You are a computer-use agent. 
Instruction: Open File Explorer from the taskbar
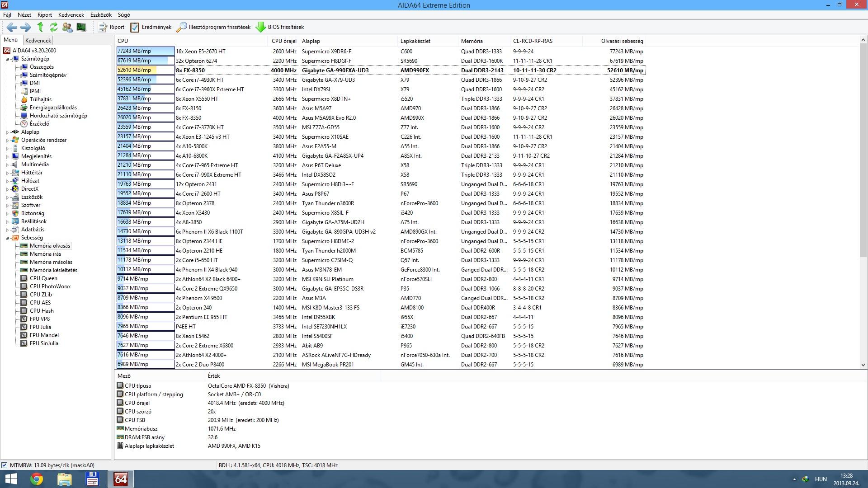coord(65,479)
